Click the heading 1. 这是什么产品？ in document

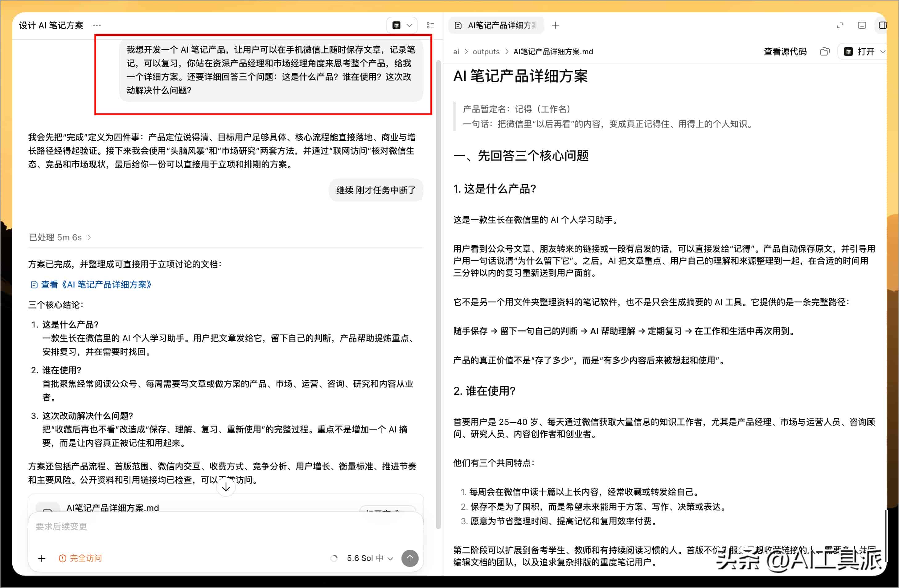pyautogui.click(x=495, y=189)
